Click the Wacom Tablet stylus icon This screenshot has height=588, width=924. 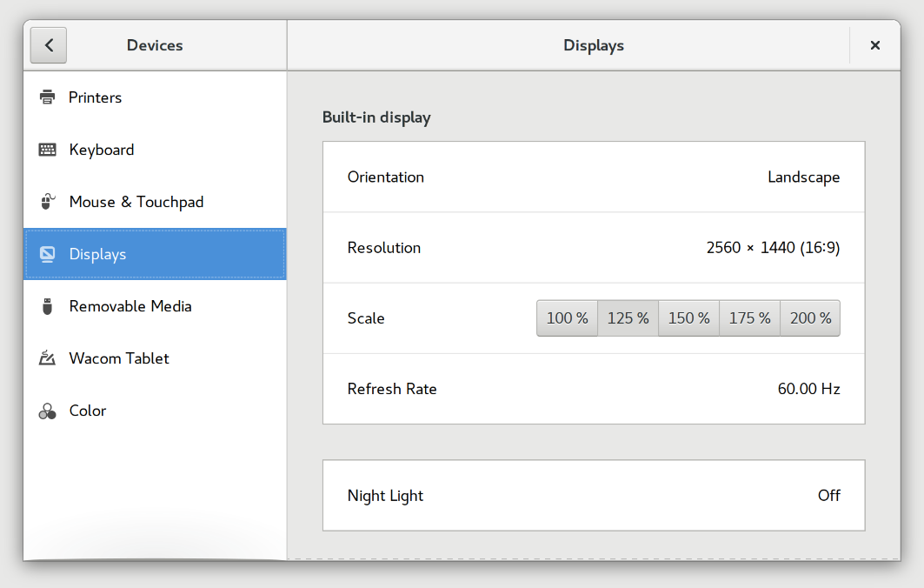(x=46, y=358)
